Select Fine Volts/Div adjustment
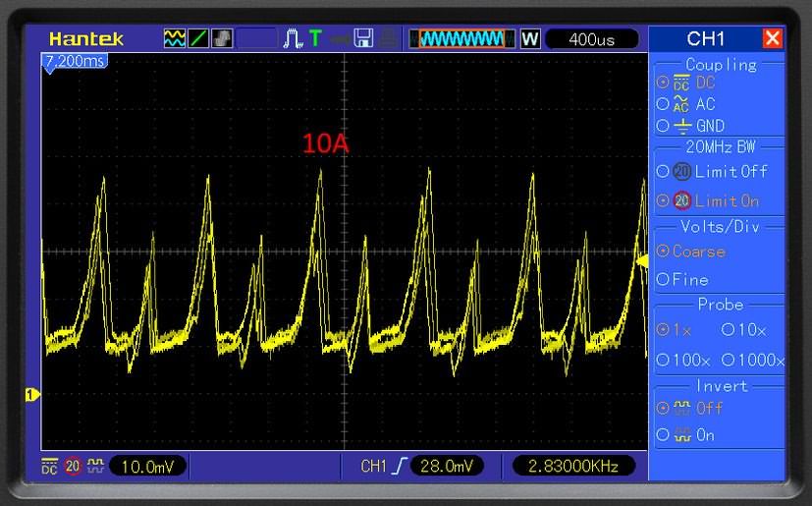This screenshot has height=506, width=812. click(x=682, y=279)
